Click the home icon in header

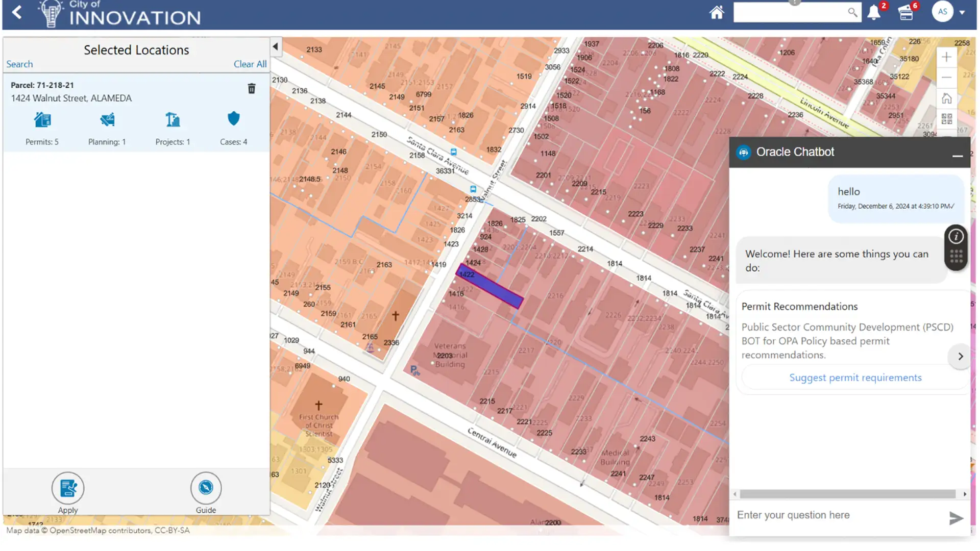coord(717,12)
